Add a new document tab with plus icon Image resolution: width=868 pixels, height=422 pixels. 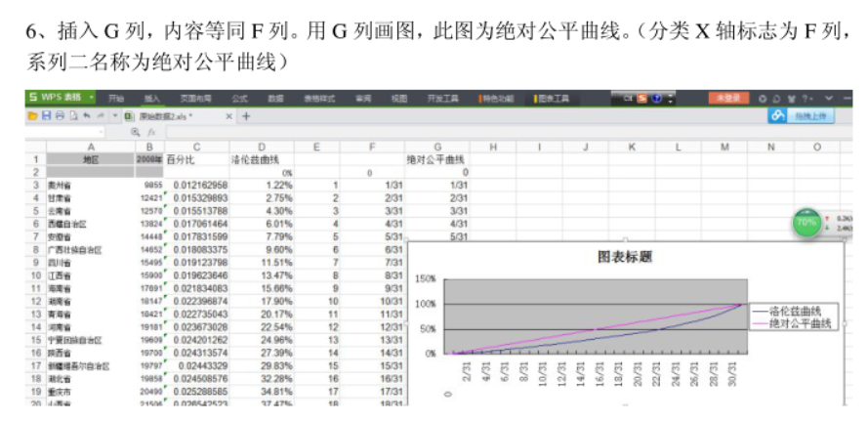point(246,116)
